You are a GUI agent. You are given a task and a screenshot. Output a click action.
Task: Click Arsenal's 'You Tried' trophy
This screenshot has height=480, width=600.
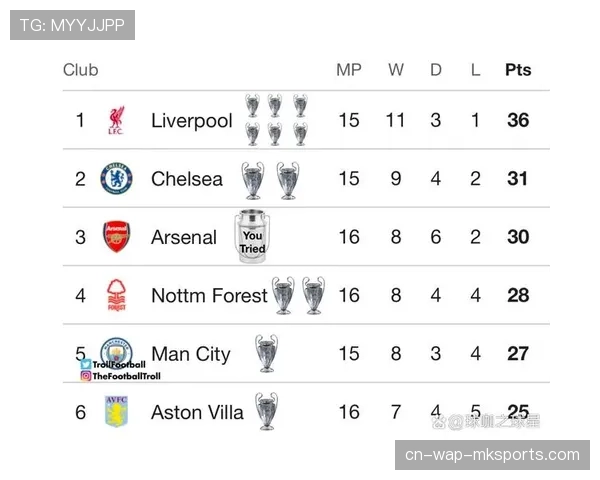(252, 237)
